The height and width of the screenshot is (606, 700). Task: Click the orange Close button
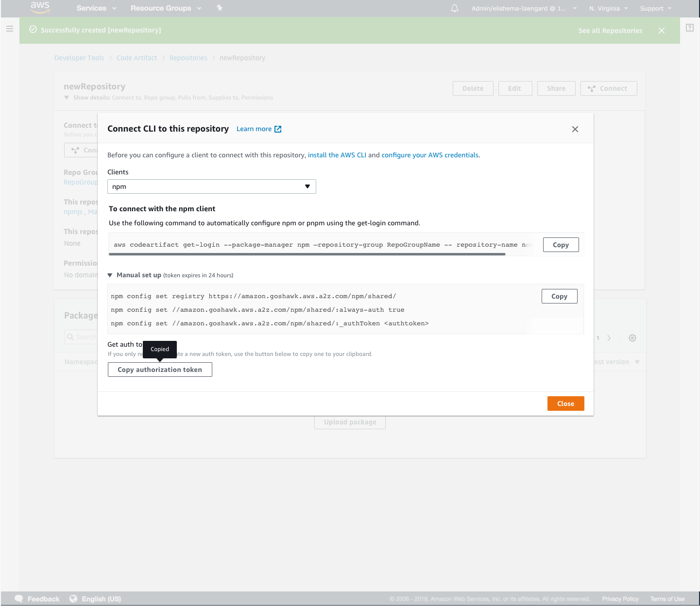[565, 404]
